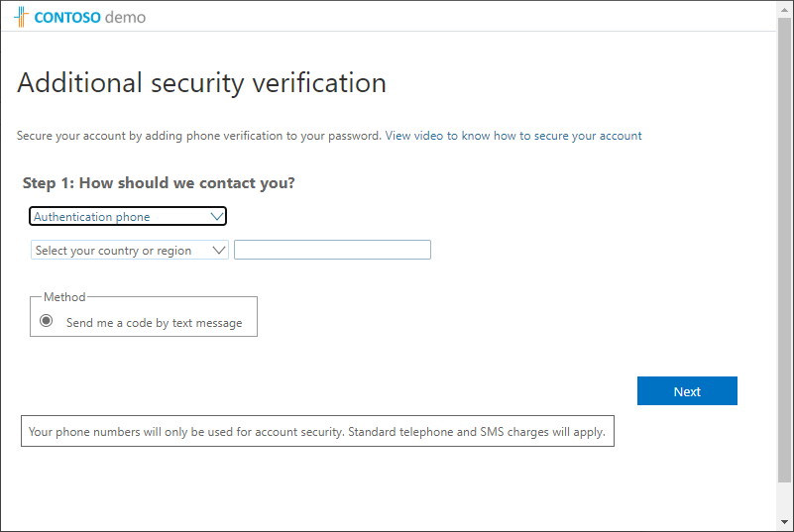Focus the phone number input field
Viewport: 794px width, 532px height.
pyautogui.click(x=332, y=250)
